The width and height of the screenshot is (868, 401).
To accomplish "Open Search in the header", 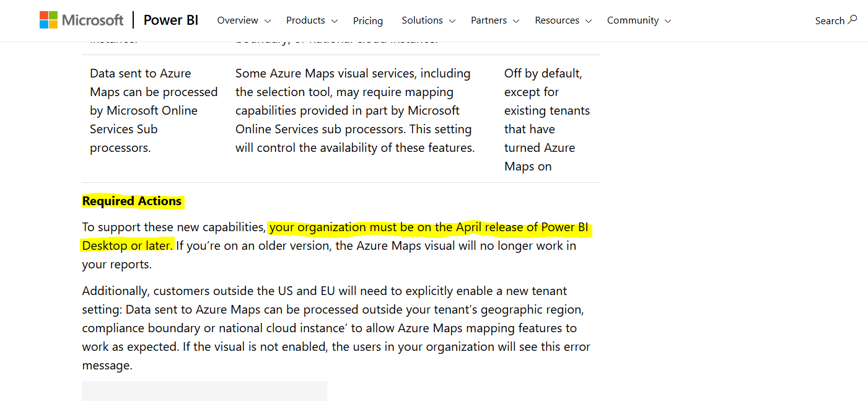I will 836,20.
